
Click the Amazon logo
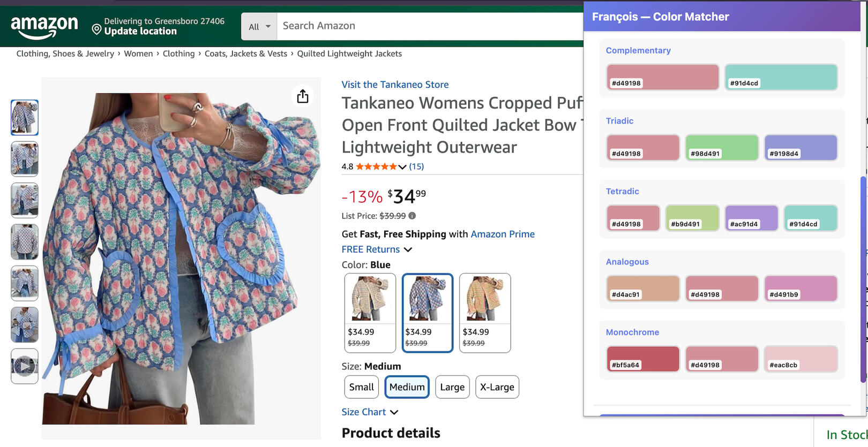pos(44,26)
